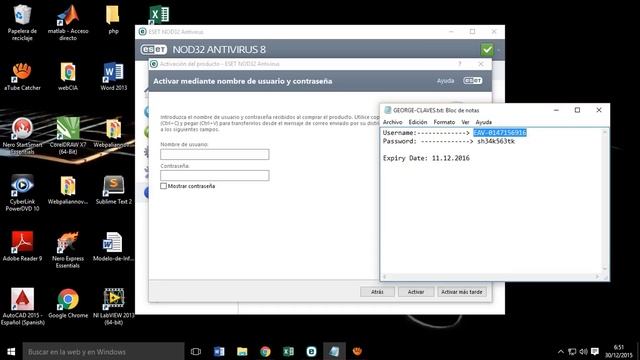This screenshot has height=360, width=640.
Task: Click ESET logo in activation dialog header
Action: point(473,81)
